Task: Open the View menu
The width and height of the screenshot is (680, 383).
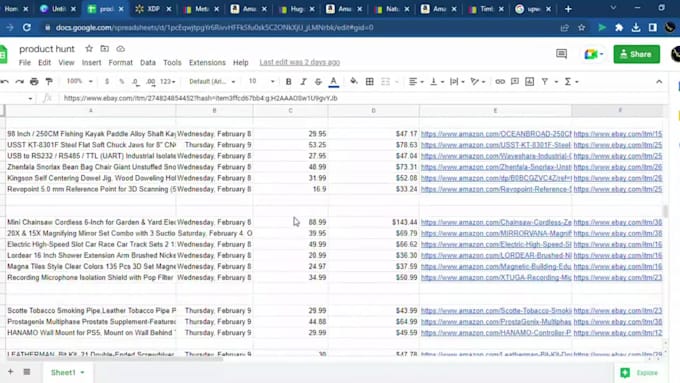Action: coord(66,62)
